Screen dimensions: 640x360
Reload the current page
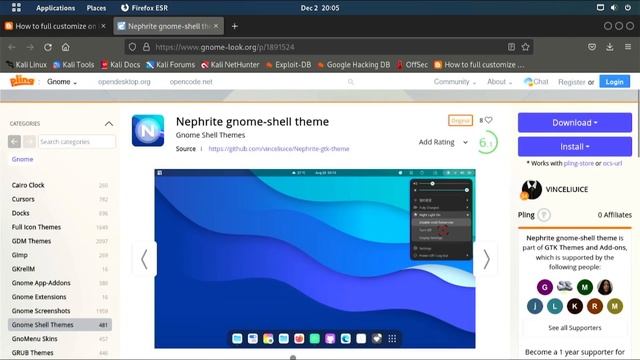pos(48,47)
